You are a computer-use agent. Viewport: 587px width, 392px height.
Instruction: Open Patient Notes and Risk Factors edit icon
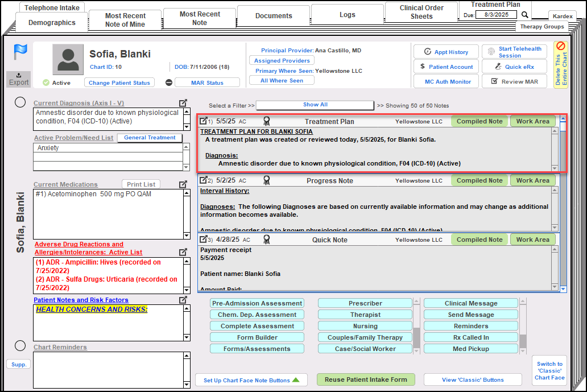pos(183,300)
